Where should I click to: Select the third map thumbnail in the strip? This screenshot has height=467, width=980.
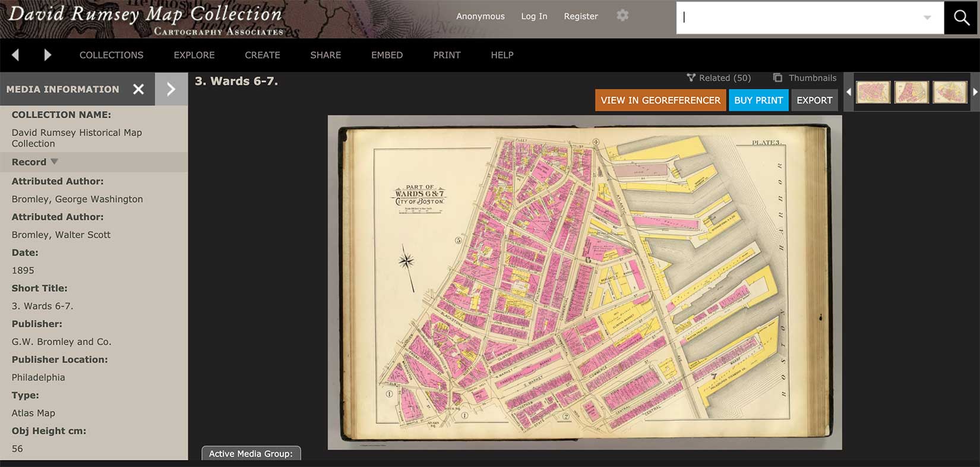(950, 92)
